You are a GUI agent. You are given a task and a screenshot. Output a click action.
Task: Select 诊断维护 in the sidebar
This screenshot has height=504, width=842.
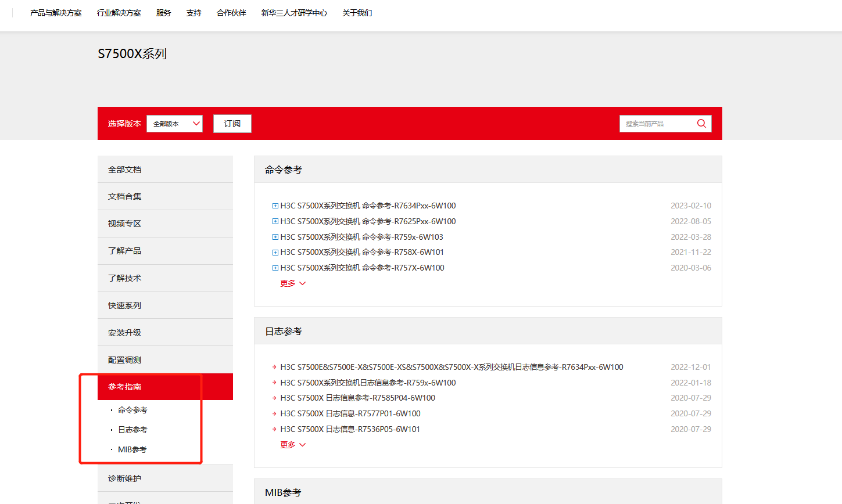click(x=165, y=478)
